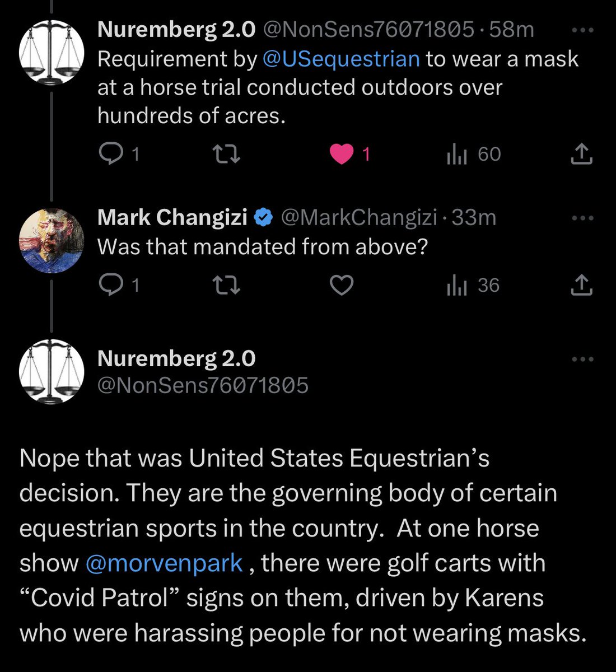Share Mark Changizi's tweet
This screenshot has height=672, width=616.
pos(581,286)
